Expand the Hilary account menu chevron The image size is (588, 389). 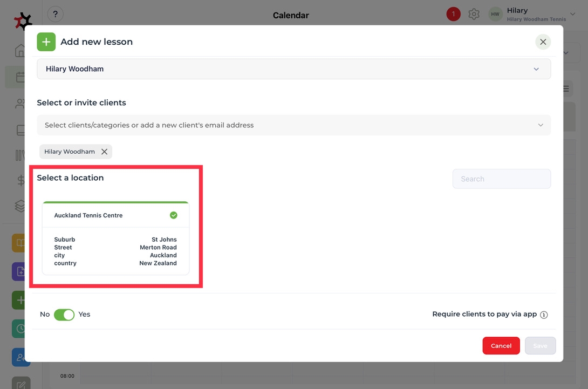tap(572, 15)
